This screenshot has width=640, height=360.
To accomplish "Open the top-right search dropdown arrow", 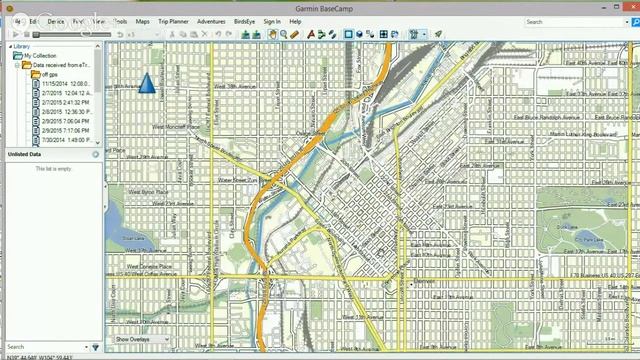I will (627, 22).
